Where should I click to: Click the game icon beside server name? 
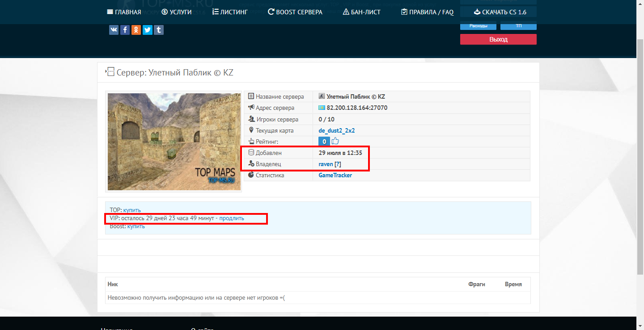(x=322, y=96)
